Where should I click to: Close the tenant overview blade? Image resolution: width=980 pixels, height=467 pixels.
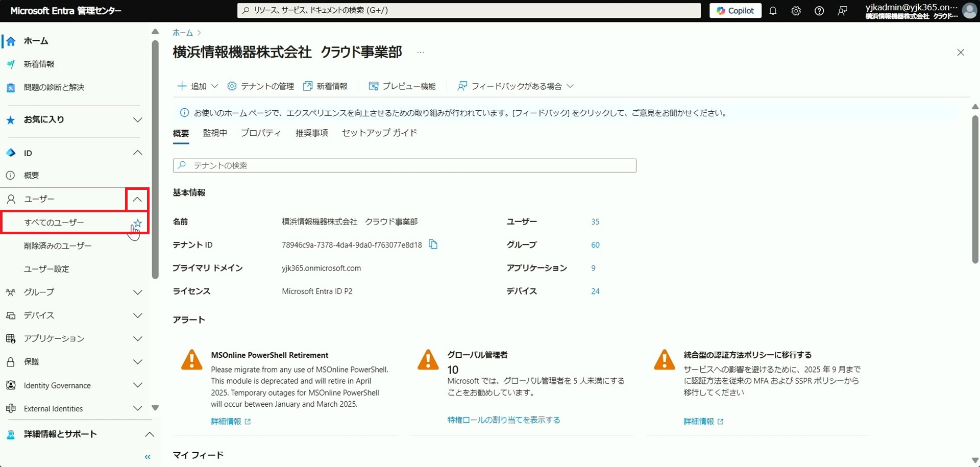961,53
